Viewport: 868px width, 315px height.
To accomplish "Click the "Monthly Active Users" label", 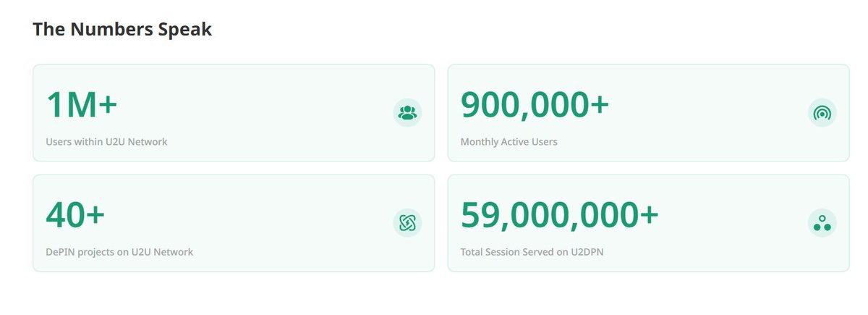I will [509, 142].
